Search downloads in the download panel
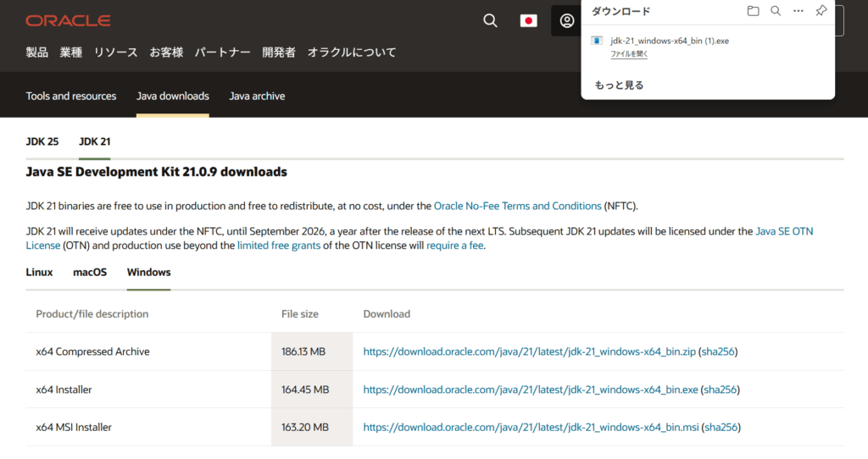The height and width of the screenshot is (459, 868). [x=776, y=11]
